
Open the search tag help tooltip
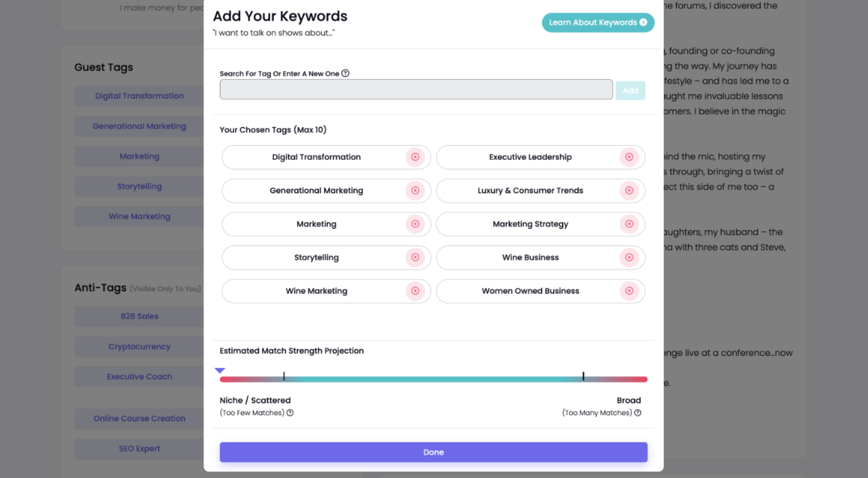pyautogui.click(x=346, y=73)
